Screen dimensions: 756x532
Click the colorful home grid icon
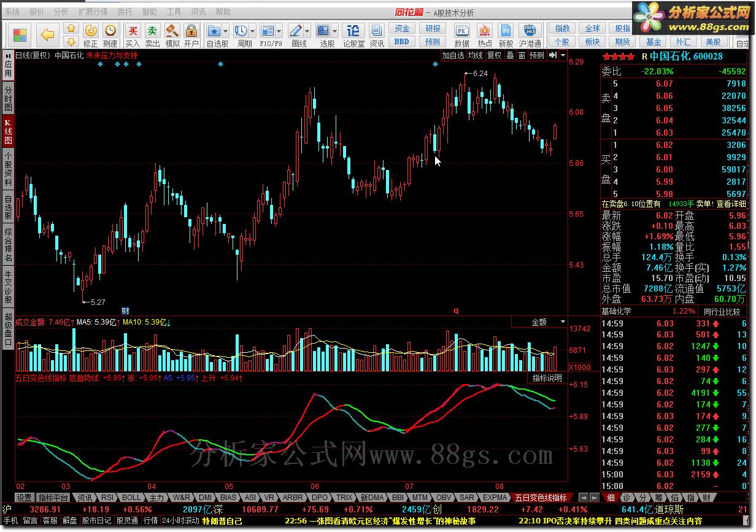pos(20,35)
